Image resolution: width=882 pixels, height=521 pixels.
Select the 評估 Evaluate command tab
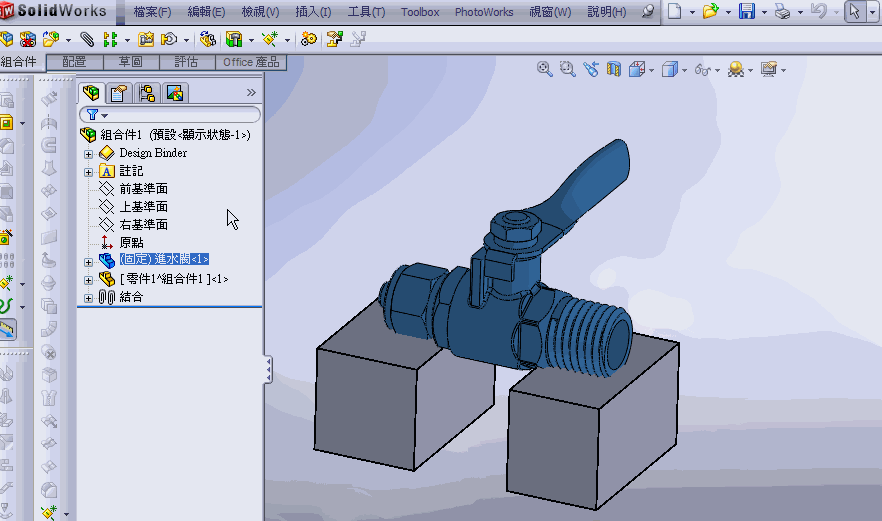187,62
